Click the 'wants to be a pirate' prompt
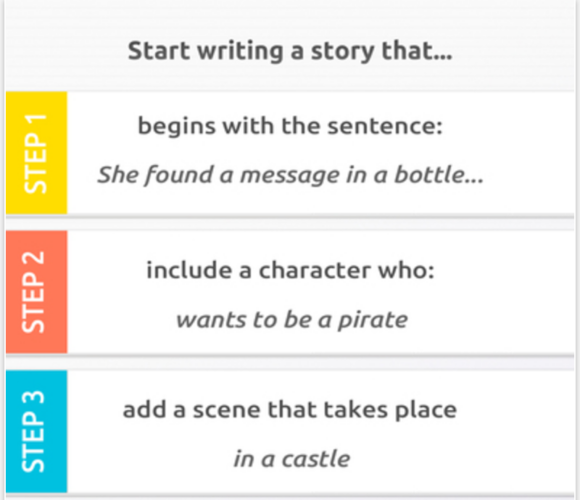580x500 pixels. pyautogui.click(x=292, y=320)
